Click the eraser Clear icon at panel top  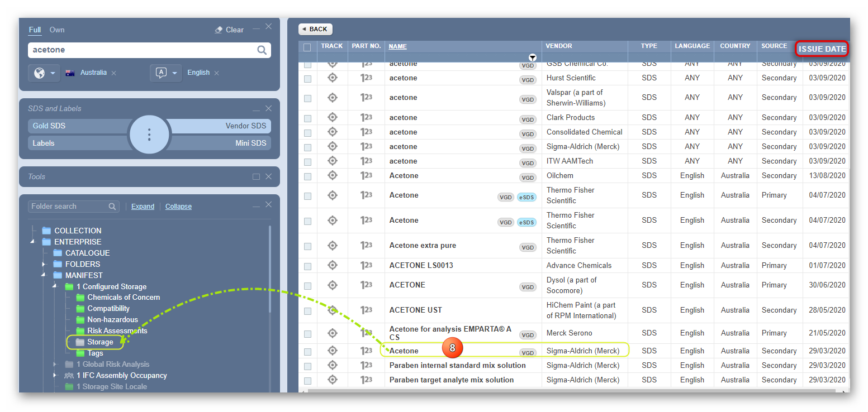coord(219,30)
